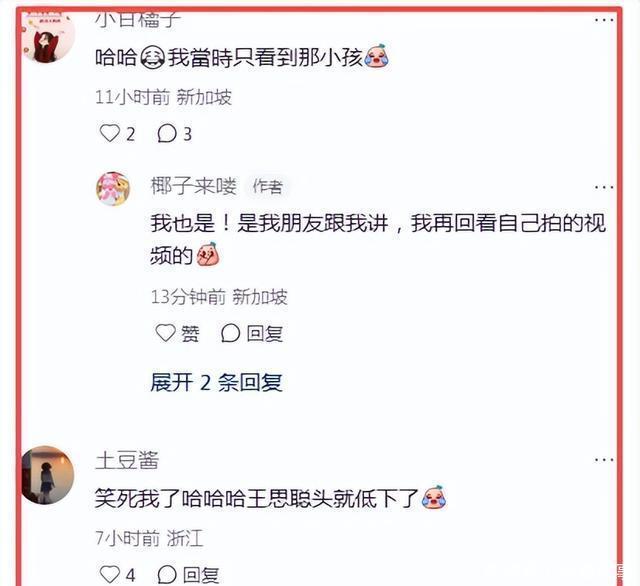The image size is (640, 586).
Task: Like 土豆酱 comment via its heart icon
Action: (110, 574)
